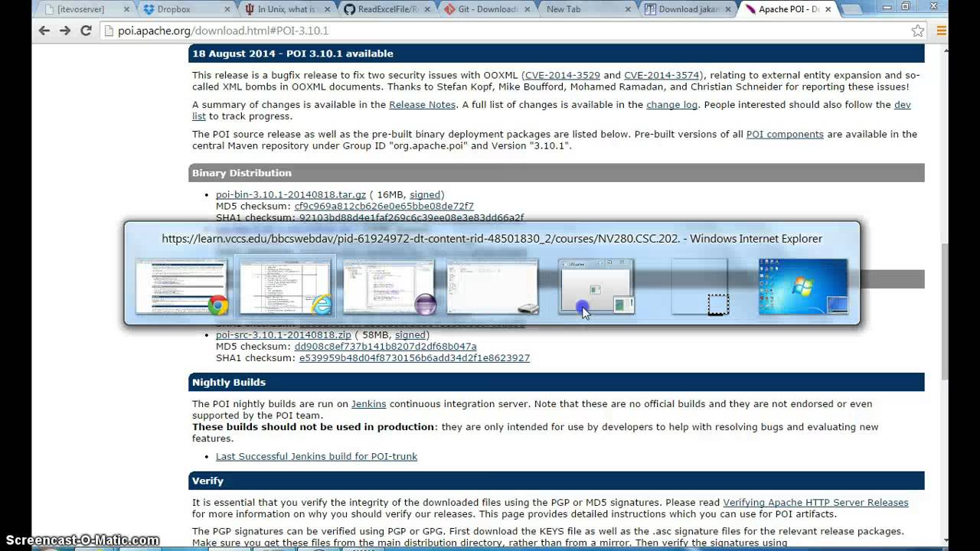Open the MD5 checksum cf9c969a812cb626e0e65bbe08de72f7
The height and width of the screenshot is (551, 980).
(x=384, y=207)
